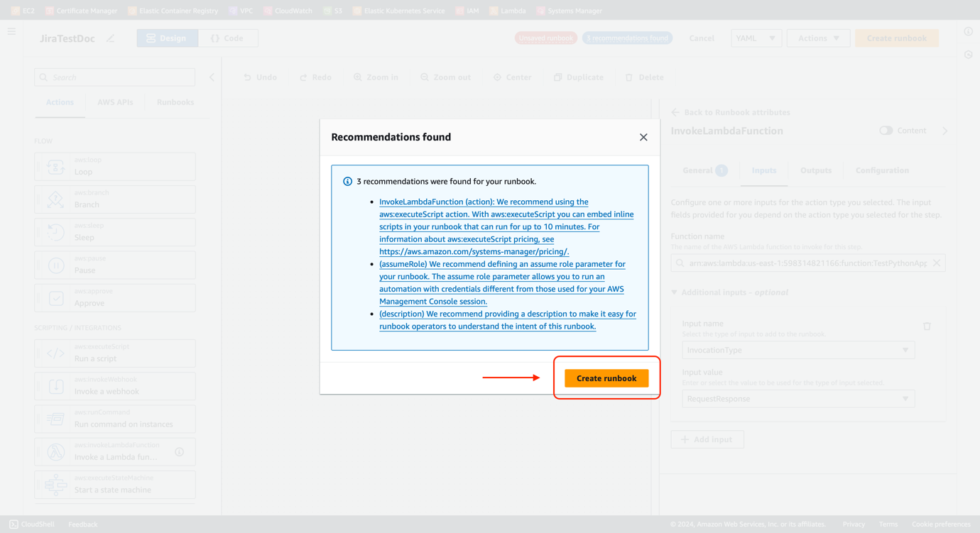Clear the Function name field
Image resolution: width=980 pixels, height=533 pixels.
937,263
